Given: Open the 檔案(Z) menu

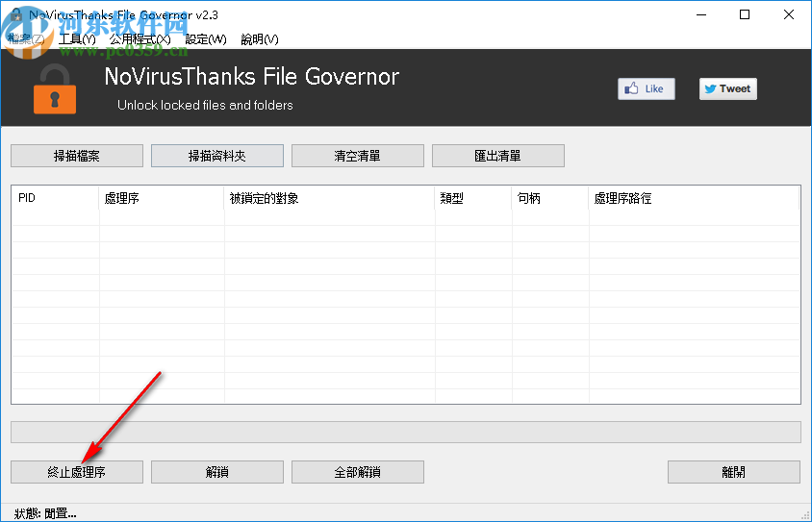Looking at the screenshot, I should point(26,39).
